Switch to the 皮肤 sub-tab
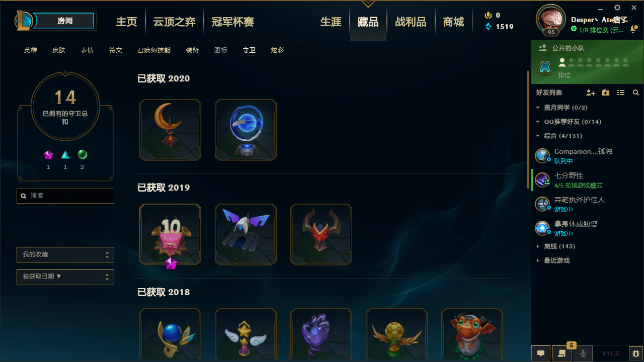This screenshot has width=644, height=362. tap(59, 50)
